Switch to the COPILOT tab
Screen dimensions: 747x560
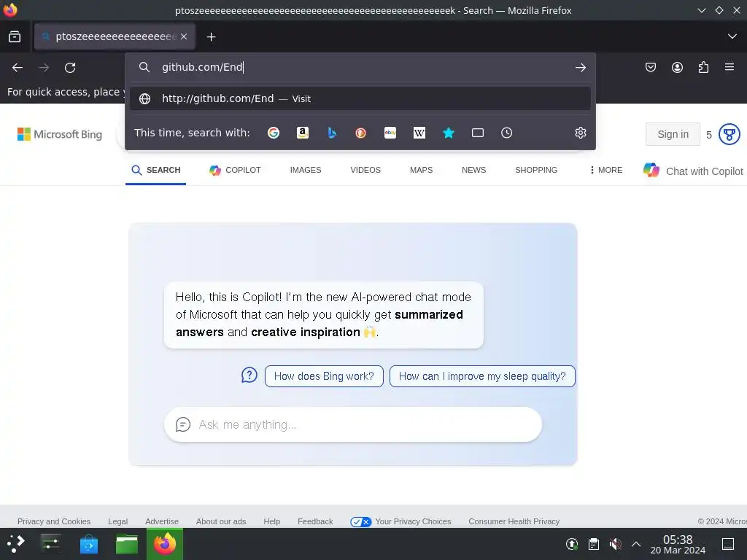235,170
